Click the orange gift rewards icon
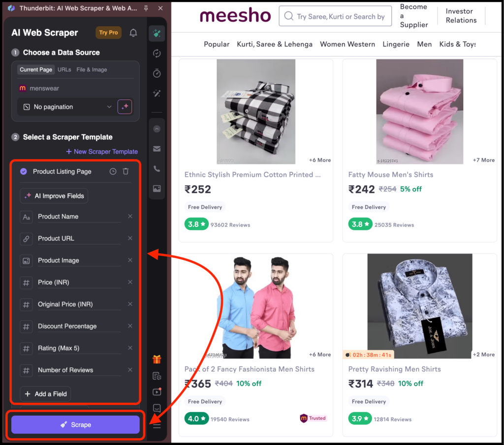504x445 pixels. [157, 359]
